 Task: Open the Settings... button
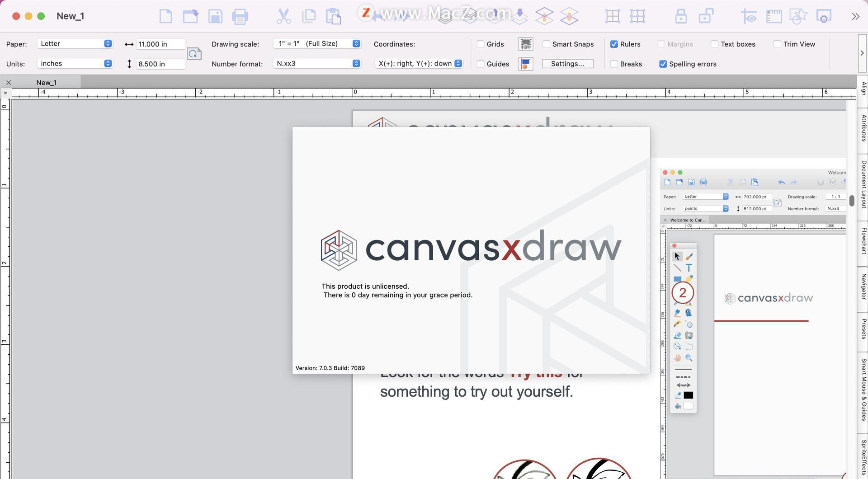click(x=567, y=64)
